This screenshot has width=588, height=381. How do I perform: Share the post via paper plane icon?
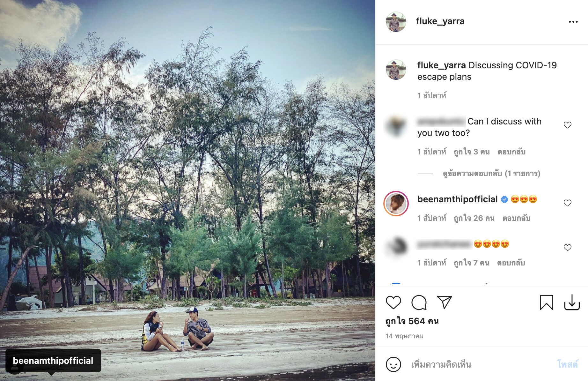tap(444, 302)
